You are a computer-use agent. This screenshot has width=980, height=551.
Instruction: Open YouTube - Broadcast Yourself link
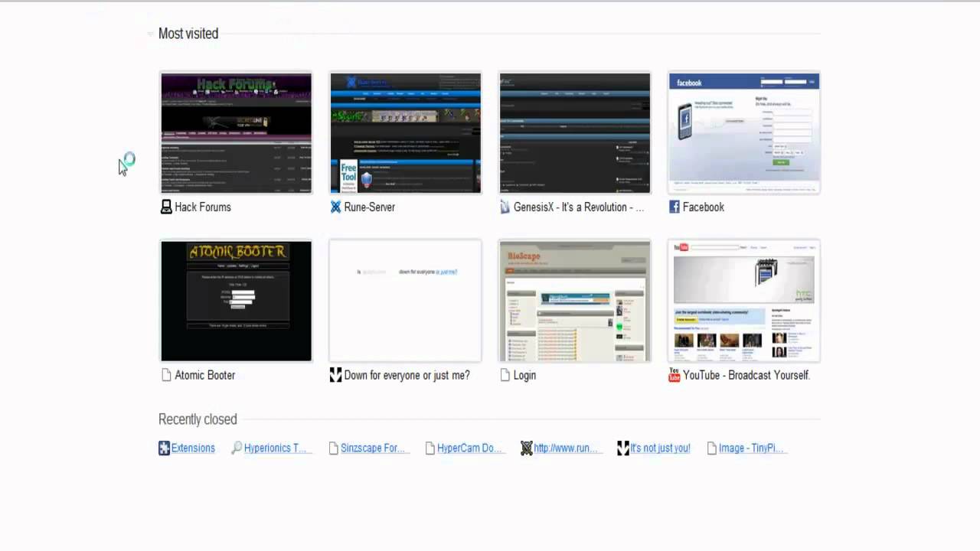click(746, 375)
